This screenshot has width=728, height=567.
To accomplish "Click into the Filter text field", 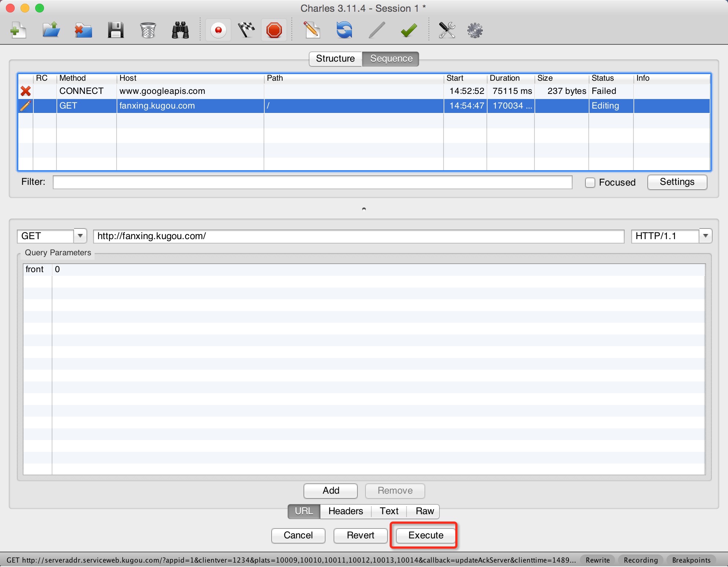I will [312, 182].
